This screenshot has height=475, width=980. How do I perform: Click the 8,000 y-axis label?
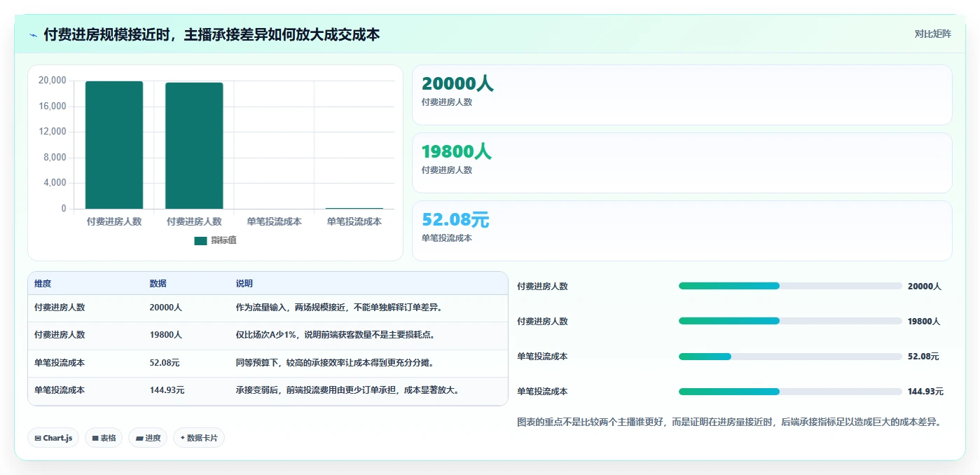(55, 158)
